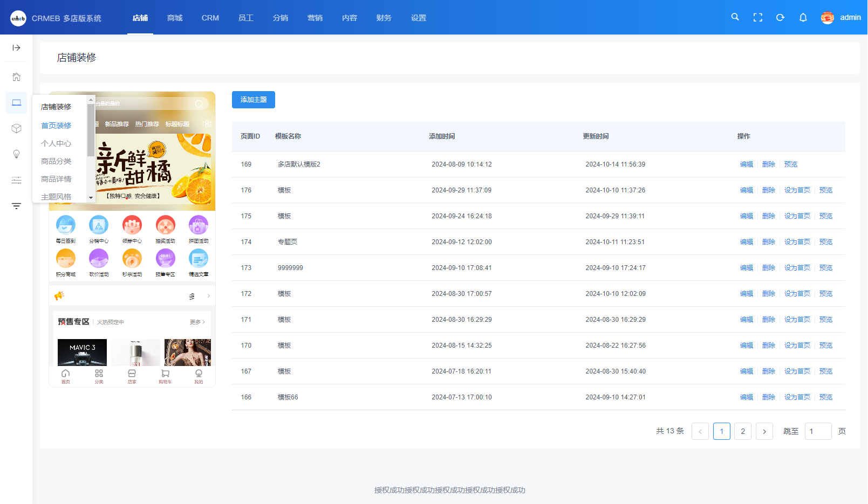868x504 pixels.
Task: Click the previous page arrow in pagination
Action: 700,431
